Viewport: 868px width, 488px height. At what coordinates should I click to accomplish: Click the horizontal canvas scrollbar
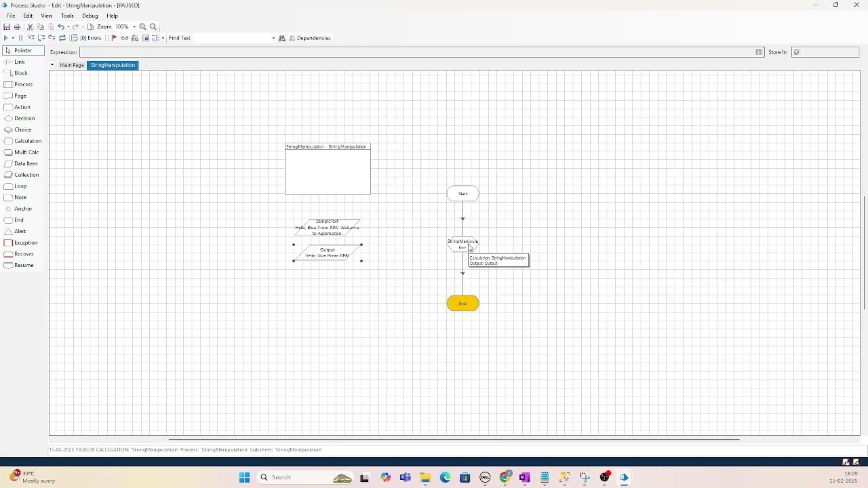pyautogui.click(x=454, y=439)
